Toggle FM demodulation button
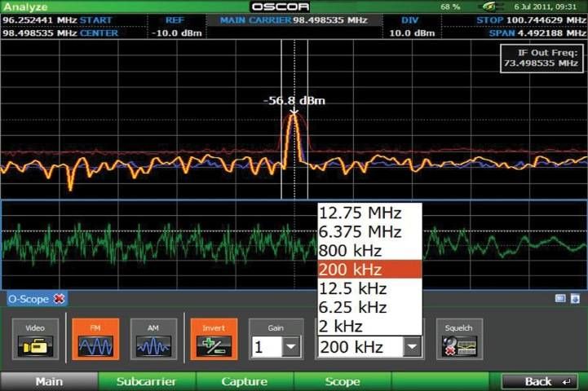The height and width of the screenshot is (391, 588). coord(95,340)
